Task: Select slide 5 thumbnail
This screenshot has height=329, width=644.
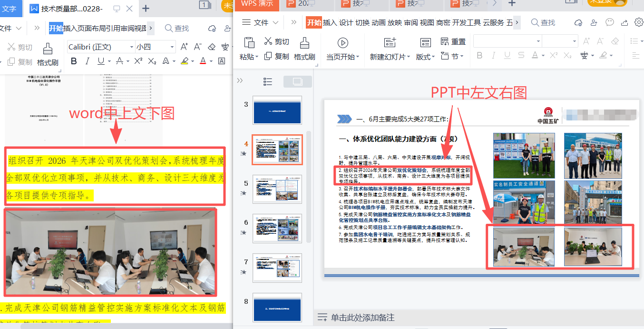Action: coord(277,189)
